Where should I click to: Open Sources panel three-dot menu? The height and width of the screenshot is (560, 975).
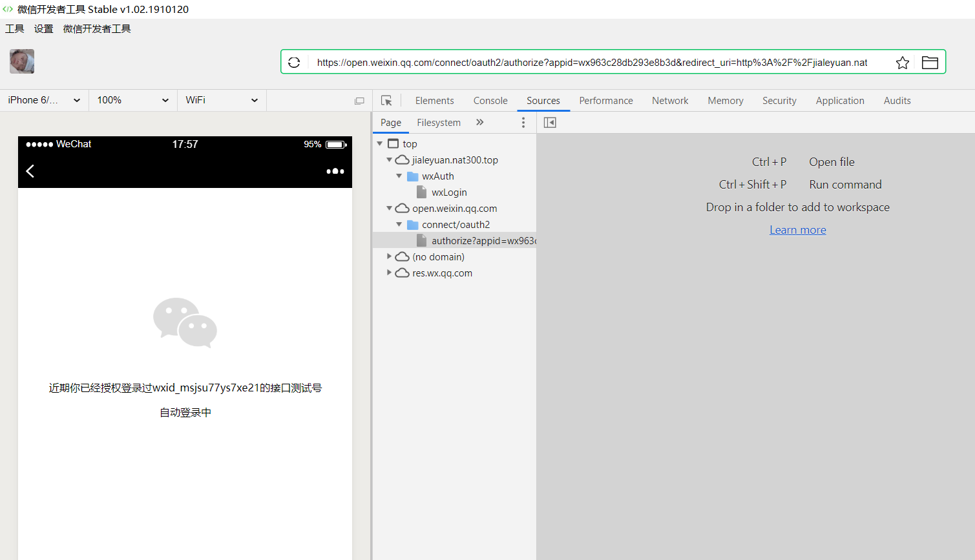tap(523, 123)
